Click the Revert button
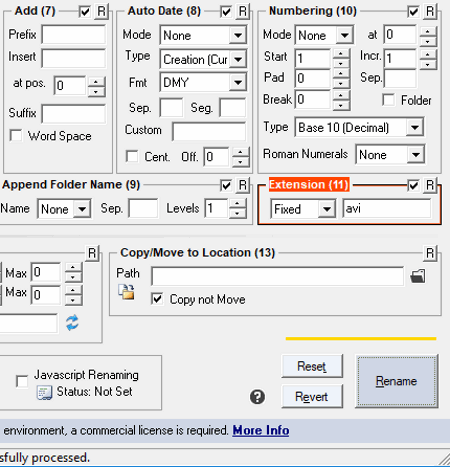 [312, 396]
